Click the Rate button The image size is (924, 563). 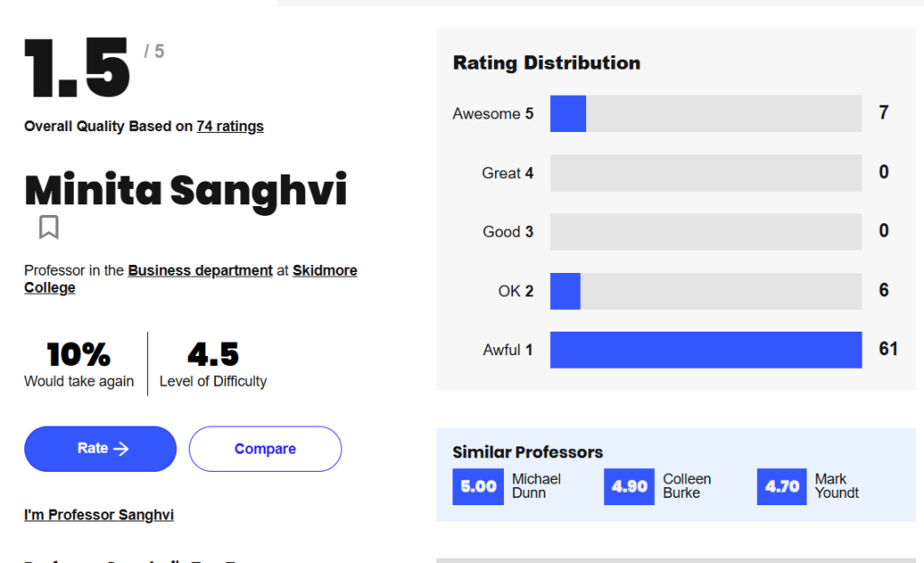[x=100, y=449]
